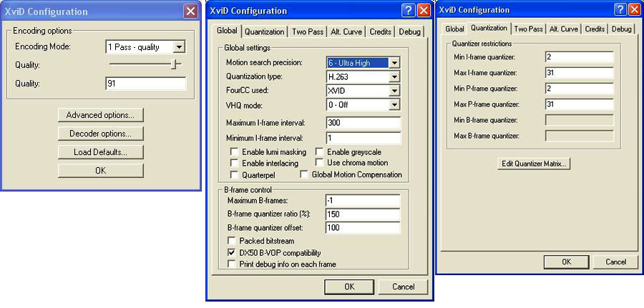Click OK in Encoding options window
This screenshot has width=644, height=308.
point(101,171)
